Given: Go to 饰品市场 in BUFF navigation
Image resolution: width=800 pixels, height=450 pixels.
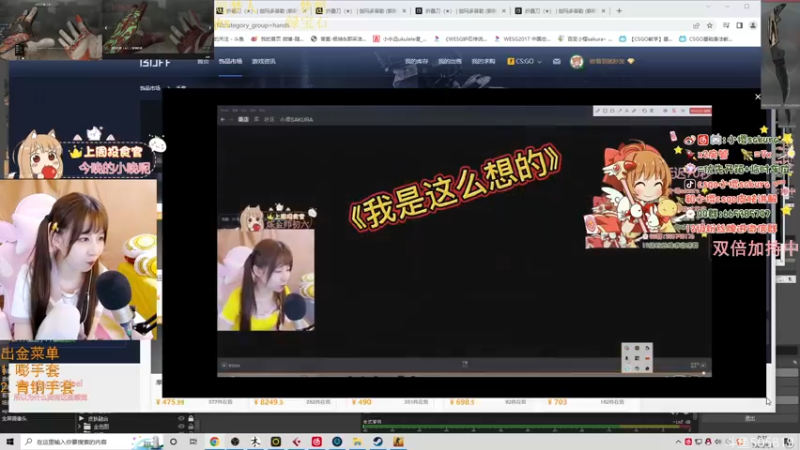Looking at the screenshot, I should click(x=230, y=61).
